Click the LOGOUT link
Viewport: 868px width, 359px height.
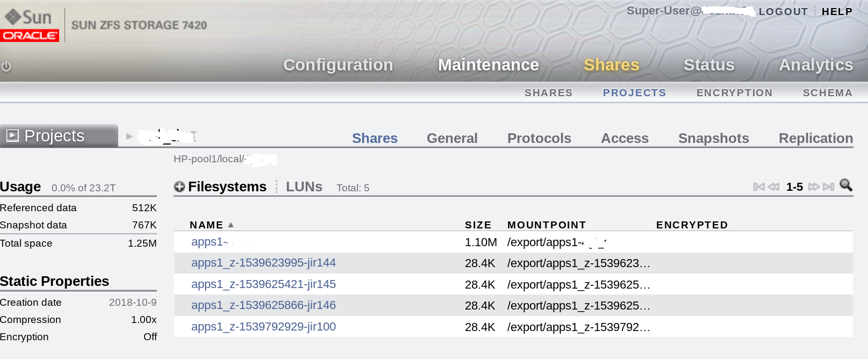pyautogui.click(x=784, y=12)
